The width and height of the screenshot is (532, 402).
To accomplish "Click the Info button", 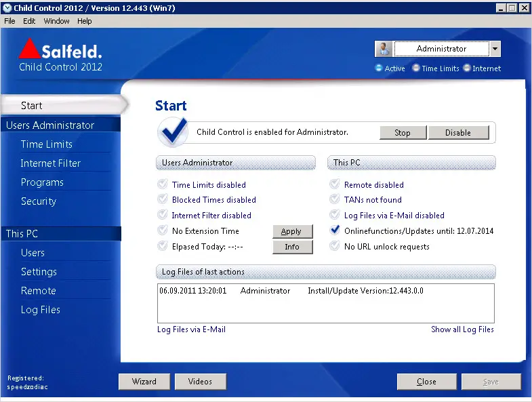I will [x=293, y=247].
